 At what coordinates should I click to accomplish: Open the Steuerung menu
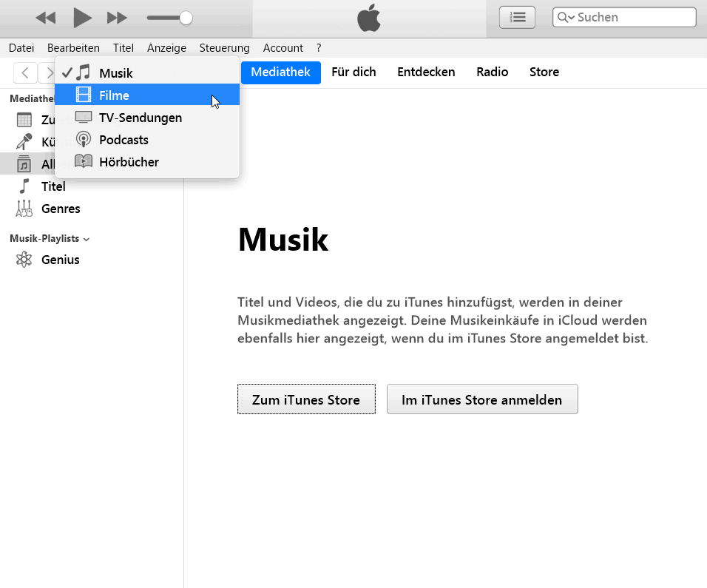[x=225, y=48]
